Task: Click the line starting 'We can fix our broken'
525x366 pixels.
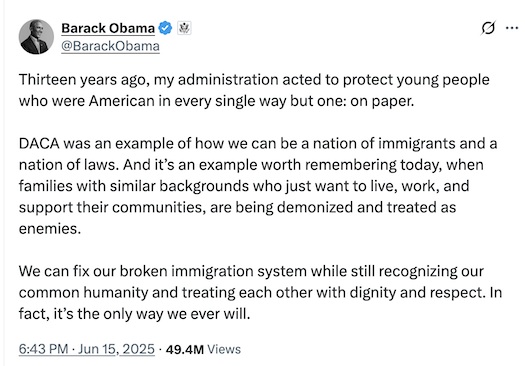Action: (251, 272)
